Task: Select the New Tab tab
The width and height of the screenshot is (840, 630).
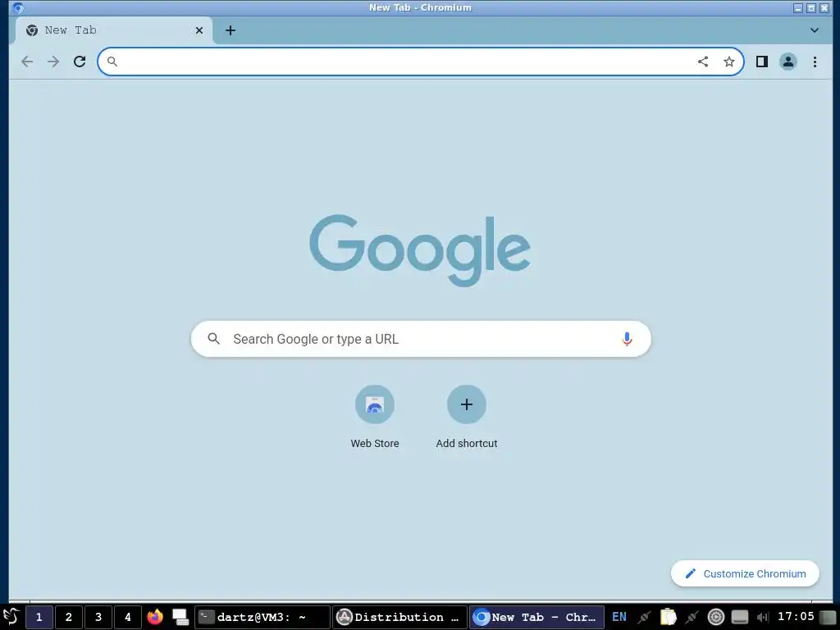Action: pos(112,30)
